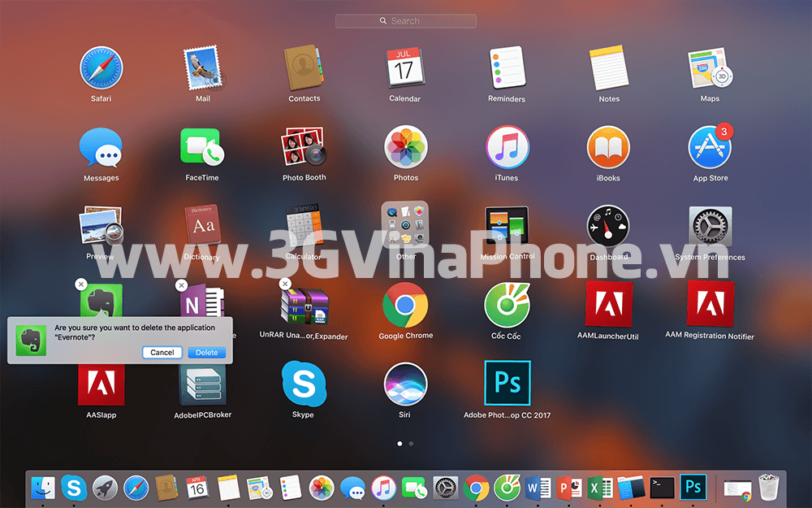
Task: Go to the second Launchpad page dot
Action: [411, 444]
